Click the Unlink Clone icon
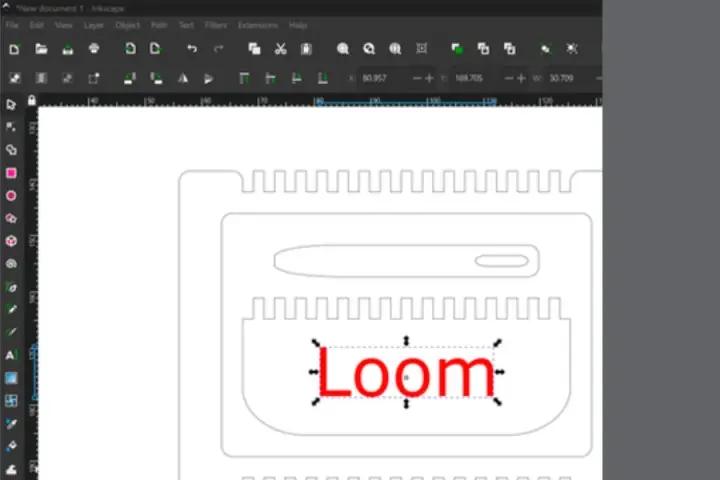The height and width of the screenshot is (480, 720). [x=509, y=49]
